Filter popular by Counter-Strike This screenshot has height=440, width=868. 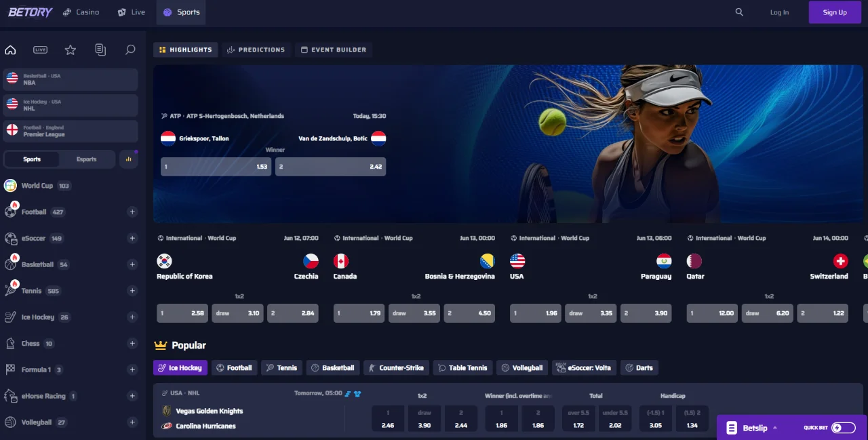[x=396, y=367]
